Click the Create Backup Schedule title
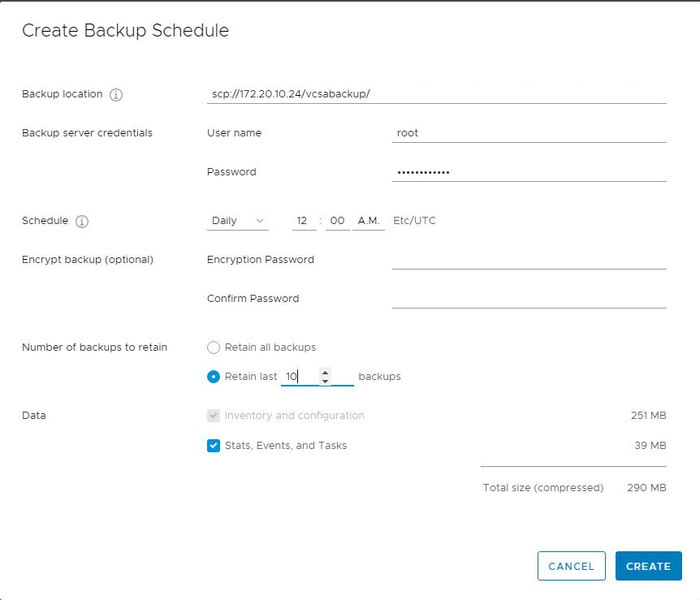The image size is (700, 600). click(x=125, y=30)
